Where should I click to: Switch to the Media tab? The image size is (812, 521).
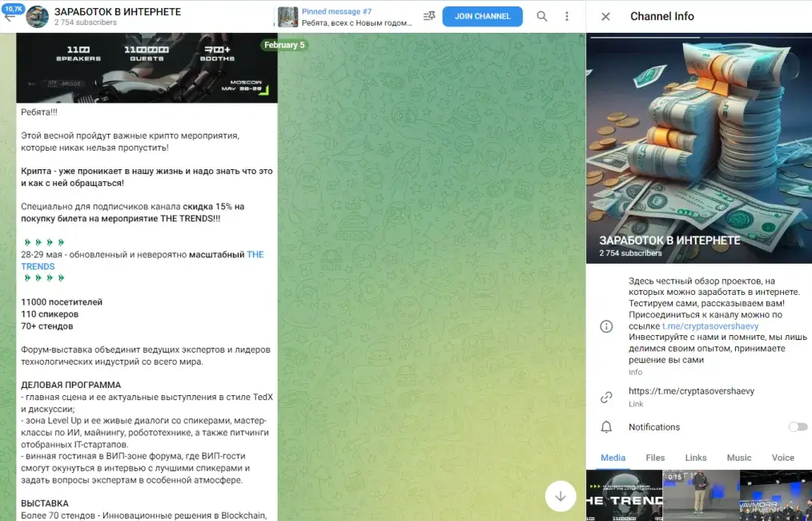pos(613,458)
